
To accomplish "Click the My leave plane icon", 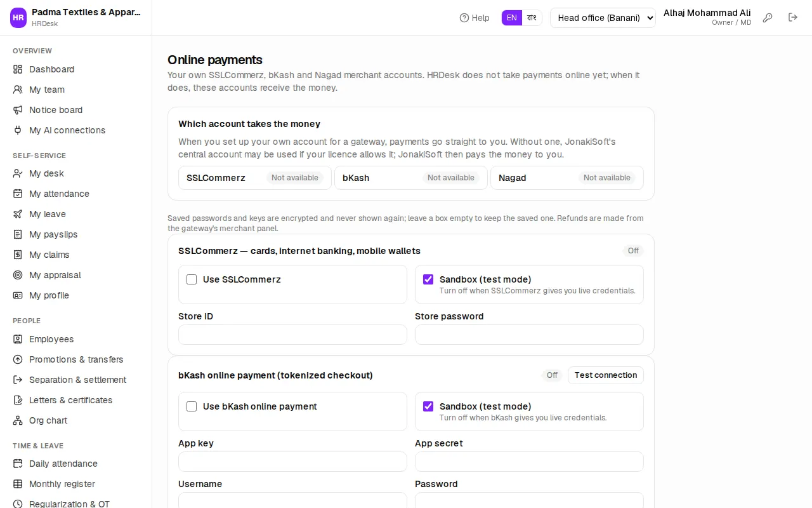I will click(18, 214).
